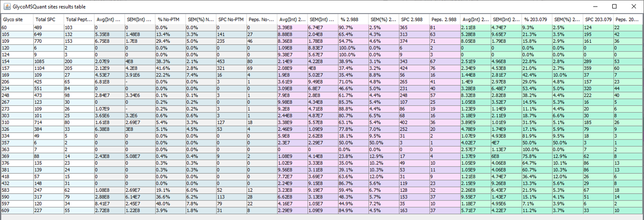Click the 88.8% cell in site 273 row
This screenshot has height=220, width=644.
[354, 108]
